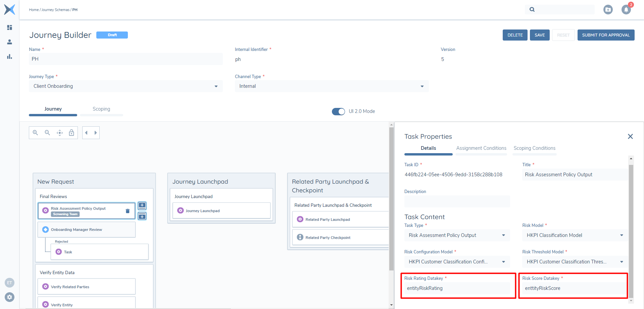644x309 pixels.
Task: Open the clients section in the sidebar
Action: coord(9,42)
